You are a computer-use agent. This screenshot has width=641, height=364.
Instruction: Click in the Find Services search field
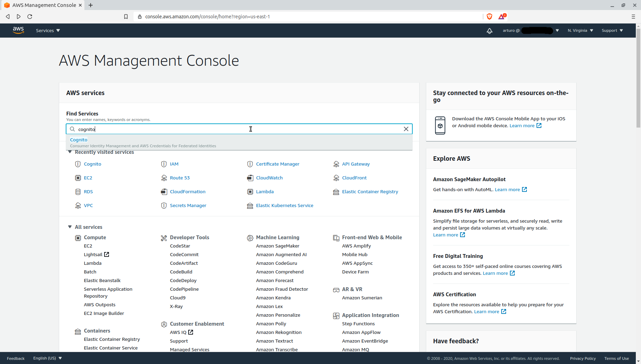(239, 129)
